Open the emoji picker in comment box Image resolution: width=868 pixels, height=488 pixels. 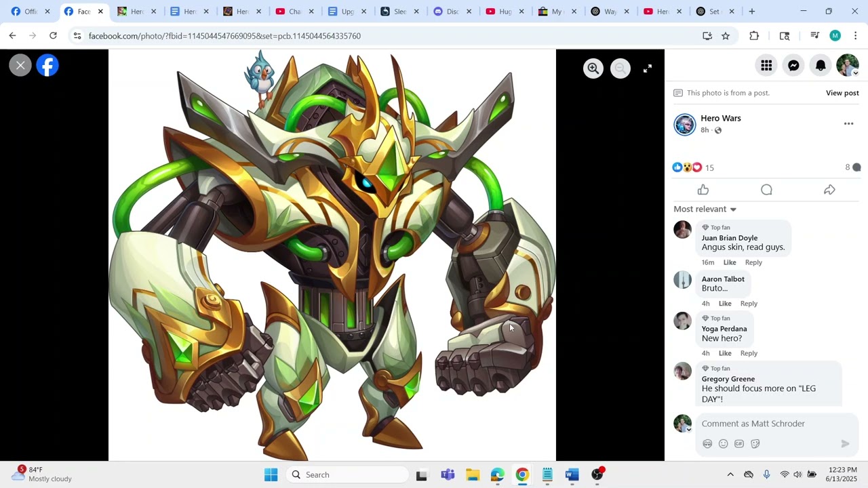724,444
